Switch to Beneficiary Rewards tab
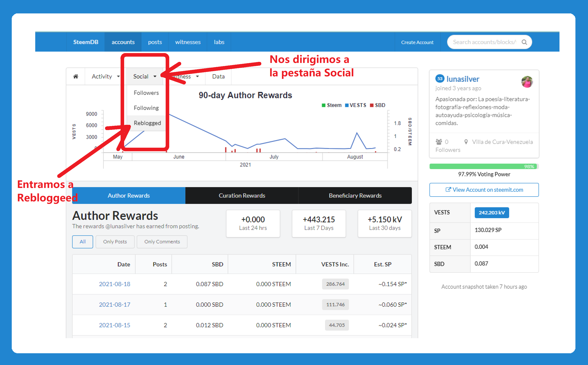588x365 pixels. click(355, 196)
